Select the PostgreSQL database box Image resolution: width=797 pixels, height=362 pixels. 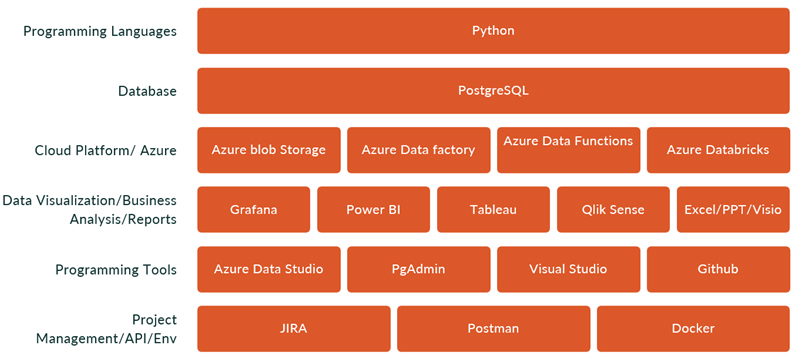[x=493, y=90]
